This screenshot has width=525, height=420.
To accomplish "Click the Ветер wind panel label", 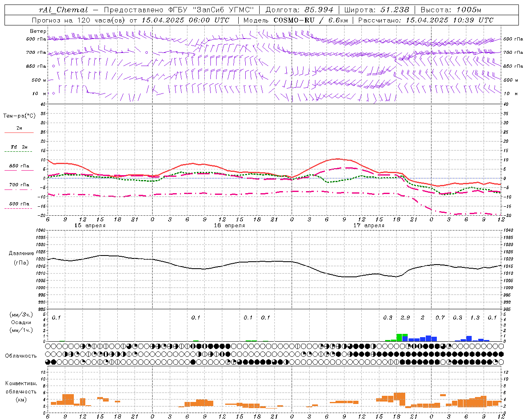I will click(x=38, y=31).
